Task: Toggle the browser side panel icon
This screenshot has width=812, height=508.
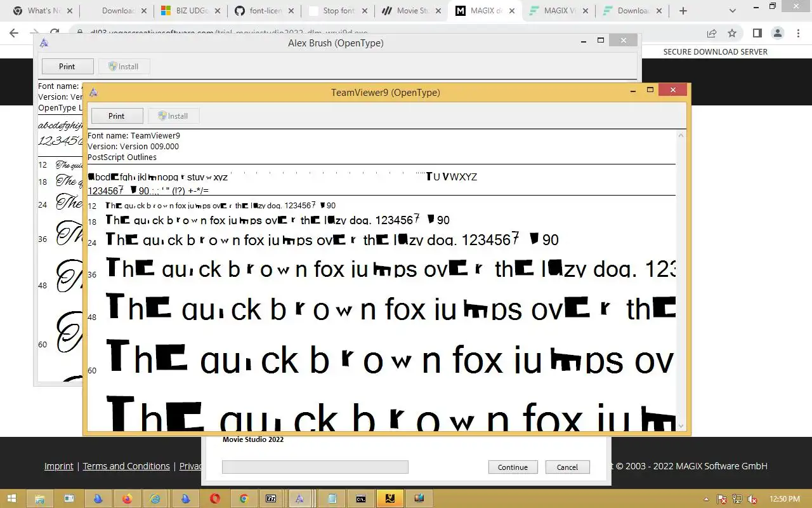Action: (757, 33)
